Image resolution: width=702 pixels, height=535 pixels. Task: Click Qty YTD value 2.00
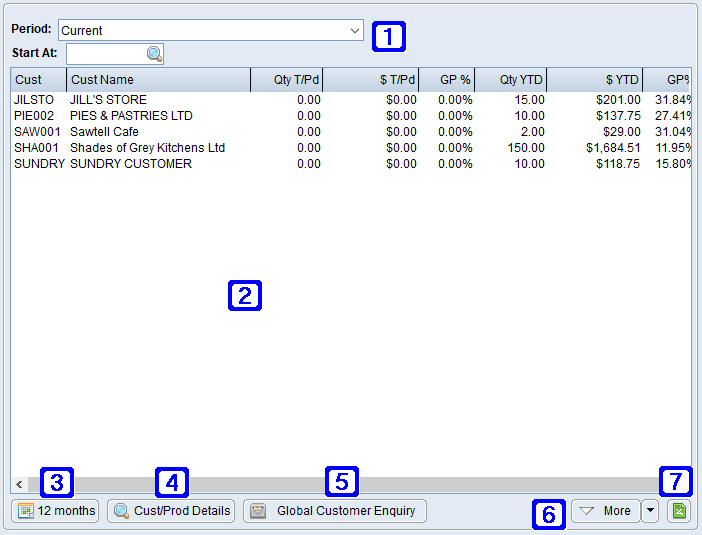tap(532, 132)
